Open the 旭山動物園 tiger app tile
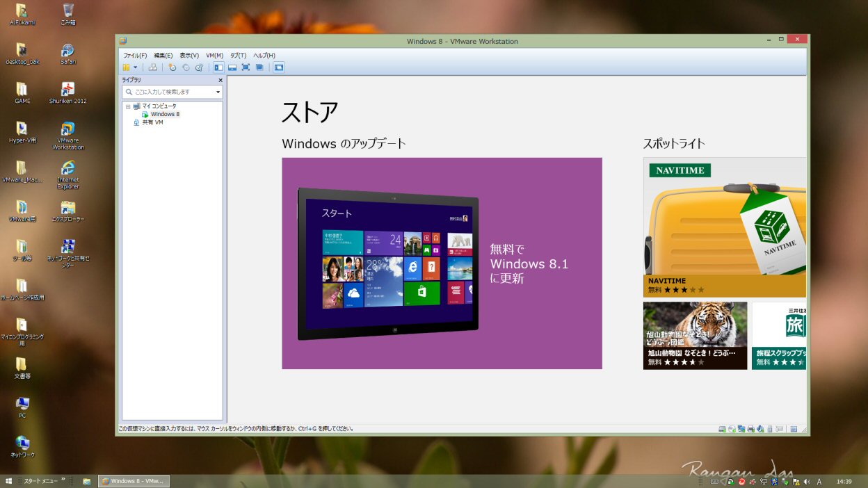This screenshot has width=868, height=488. (x=695, y=335)
